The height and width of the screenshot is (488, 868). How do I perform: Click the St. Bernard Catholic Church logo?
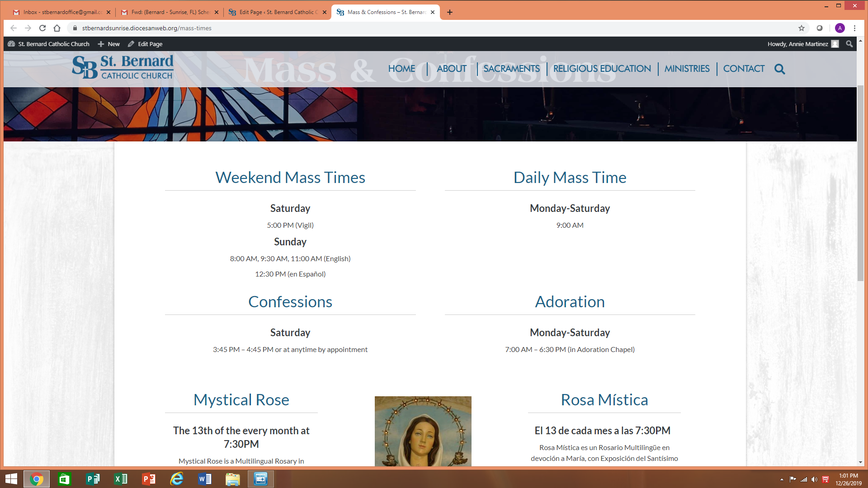pyautogui.click(x=123, y=67)
